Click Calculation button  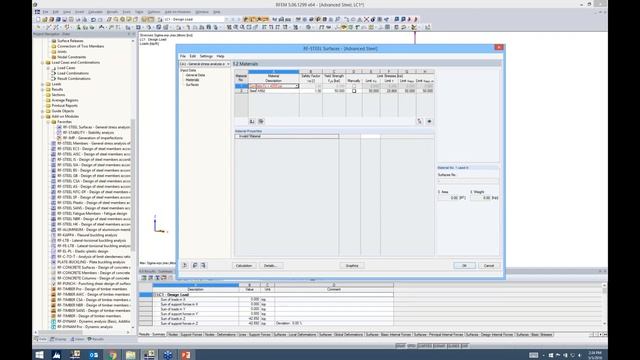(x=244, y=266)
